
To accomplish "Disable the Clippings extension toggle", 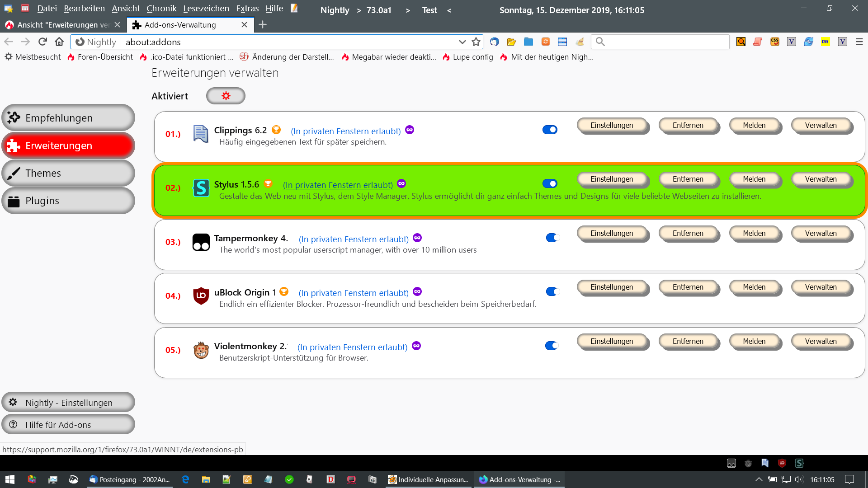I will click(550, 130).
